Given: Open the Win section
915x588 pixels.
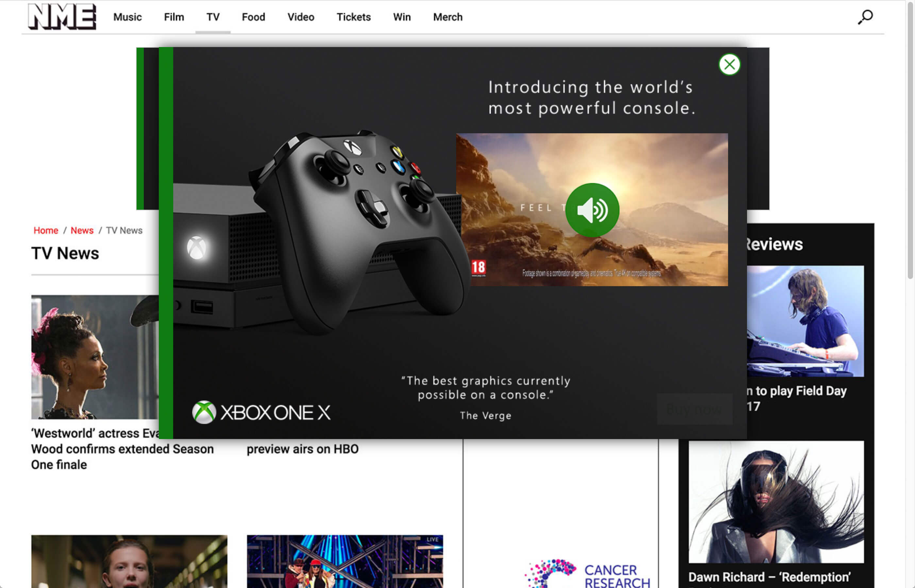Looking at the screenshot, I should (402, 17).
